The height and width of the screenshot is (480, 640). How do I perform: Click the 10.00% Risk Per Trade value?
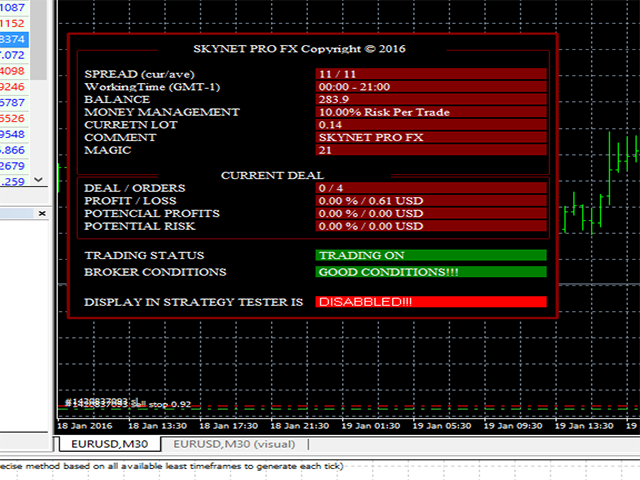tap(431, 112)
